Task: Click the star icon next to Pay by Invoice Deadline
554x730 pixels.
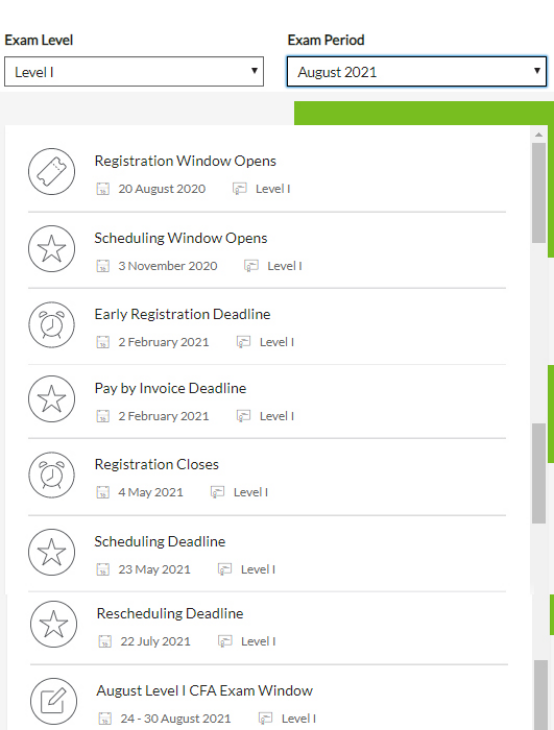Action: (x=51, y=399)
